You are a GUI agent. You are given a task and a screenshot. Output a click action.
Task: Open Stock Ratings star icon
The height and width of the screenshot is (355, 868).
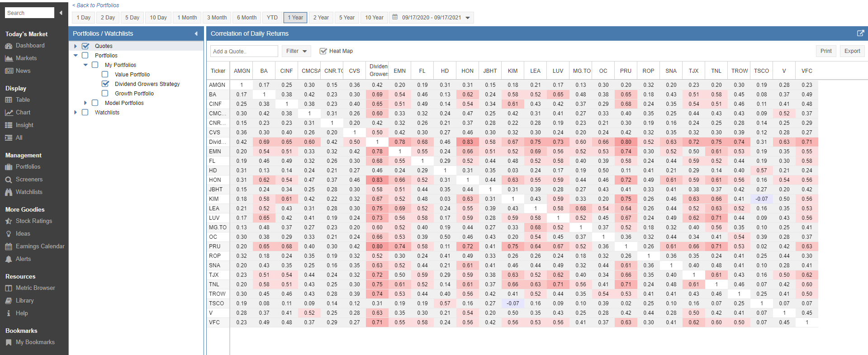9,221
